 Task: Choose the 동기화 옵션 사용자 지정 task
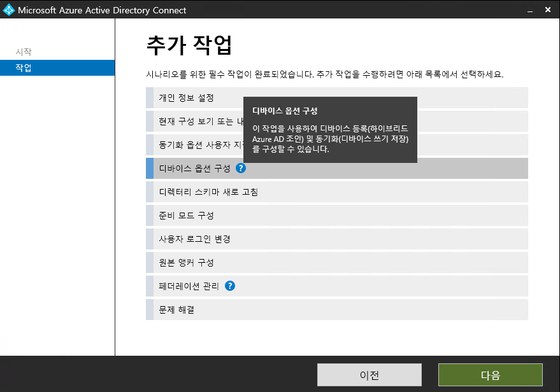click(x=337, y=145)
